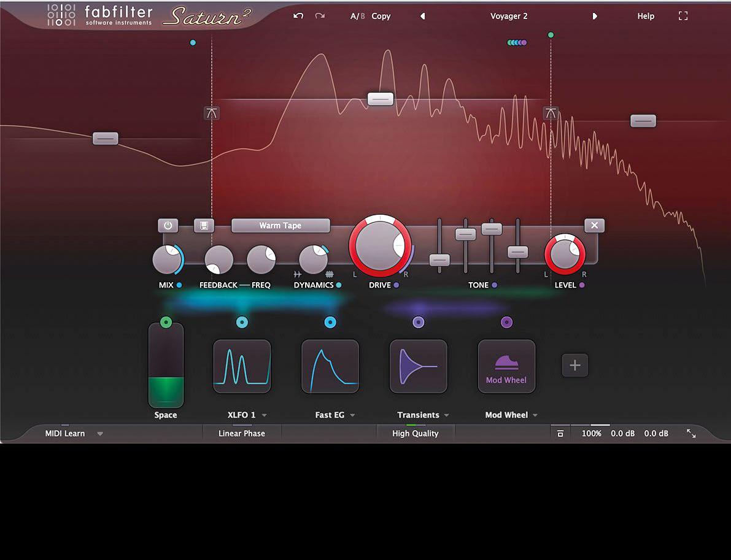Click the third Tone slider handle
This screenshot has height=560, width=731.
tap(492, 229)
